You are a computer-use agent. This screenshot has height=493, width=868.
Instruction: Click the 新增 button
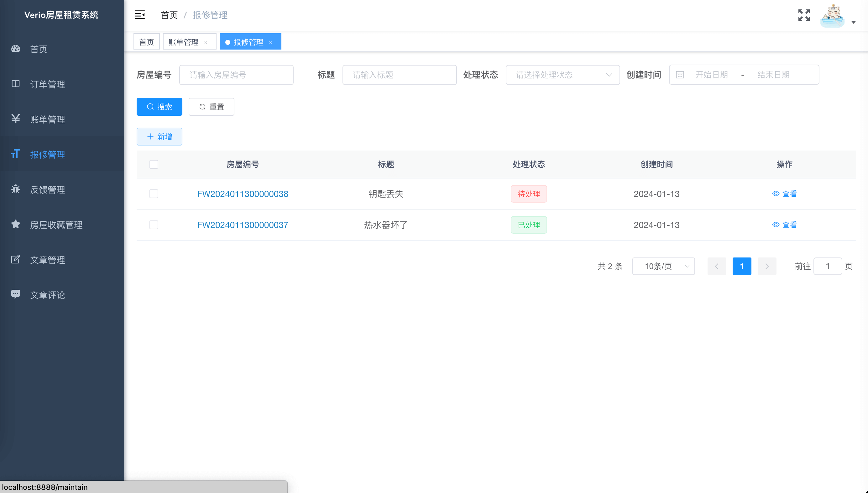159,136
